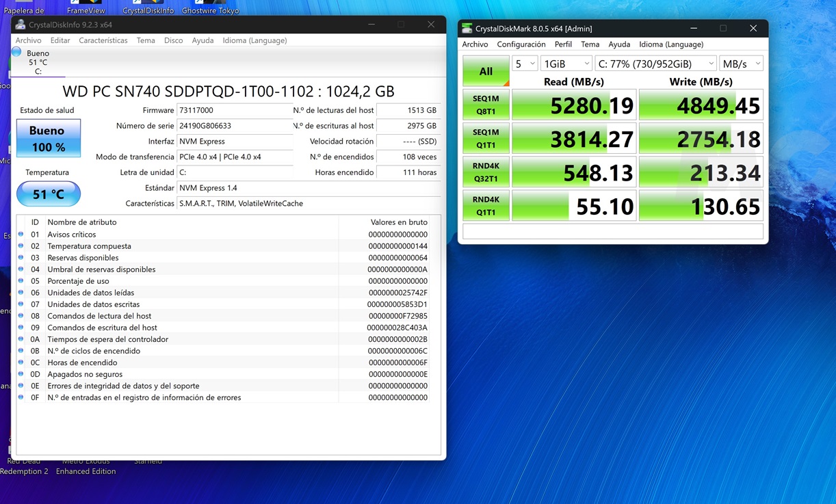Expand the drive selector showing C: 77%

pyautogui.click(x=655, y=64)
